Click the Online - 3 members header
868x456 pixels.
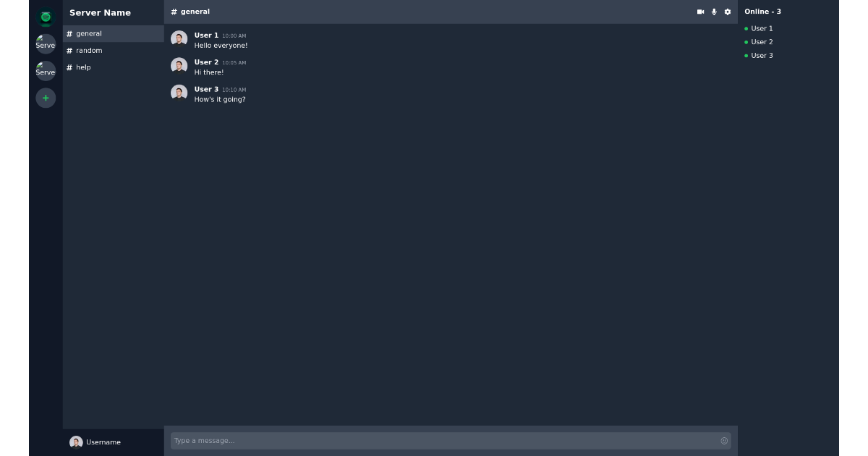pos(762,11)
